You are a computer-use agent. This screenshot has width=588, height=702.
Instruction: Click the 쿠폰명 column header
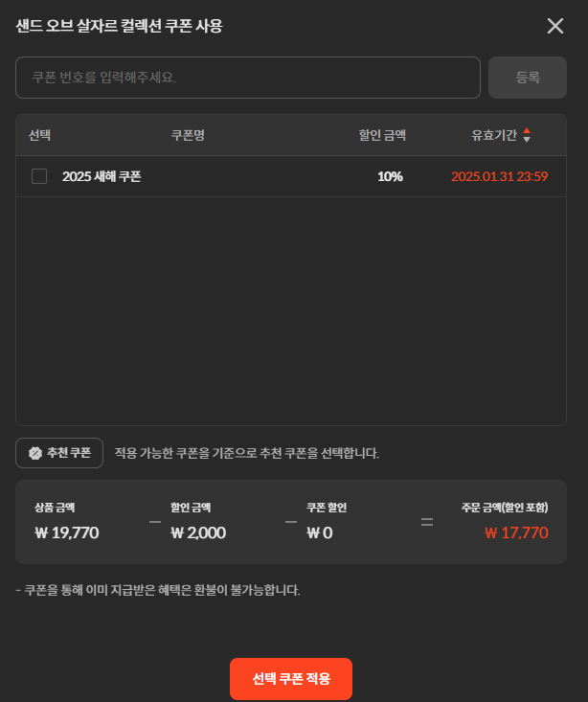pos(188,135)
